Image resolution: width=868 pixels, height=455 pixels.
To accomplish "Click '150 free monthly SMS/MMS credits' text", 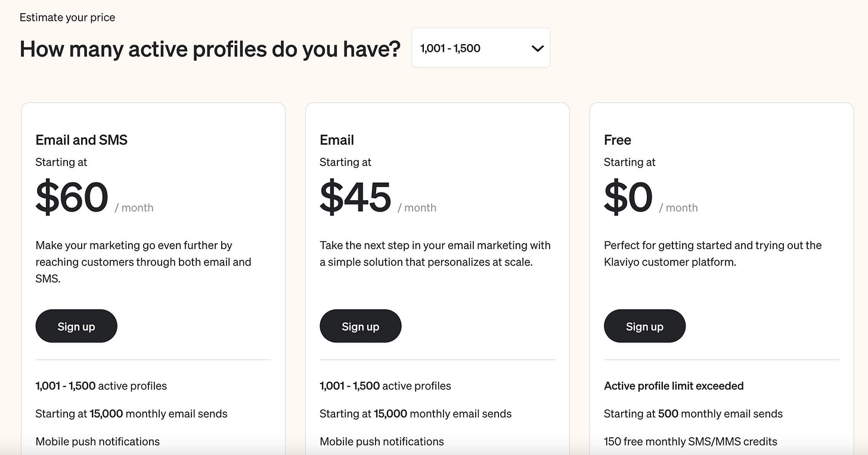I will (690, 441).
